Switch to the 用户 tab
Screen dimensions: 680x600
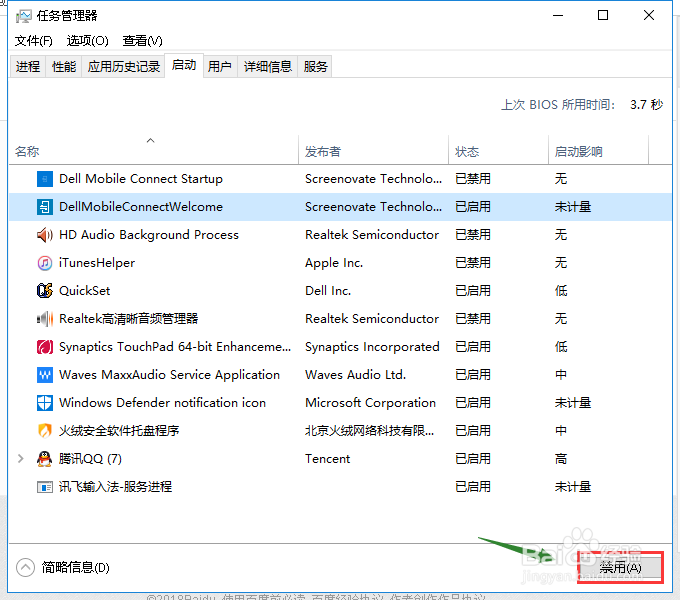pyautogui.click(x=219, y=67)
